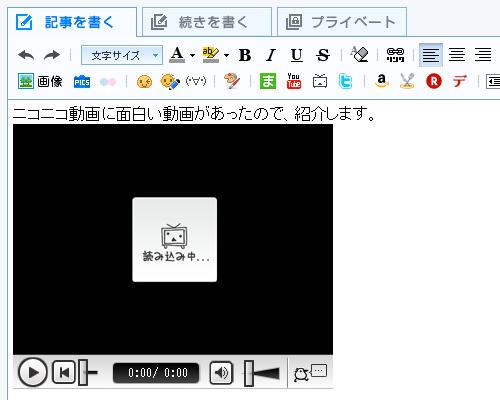Click the video seek bar handle
The image size is (500, 400).
click(83, 372)
